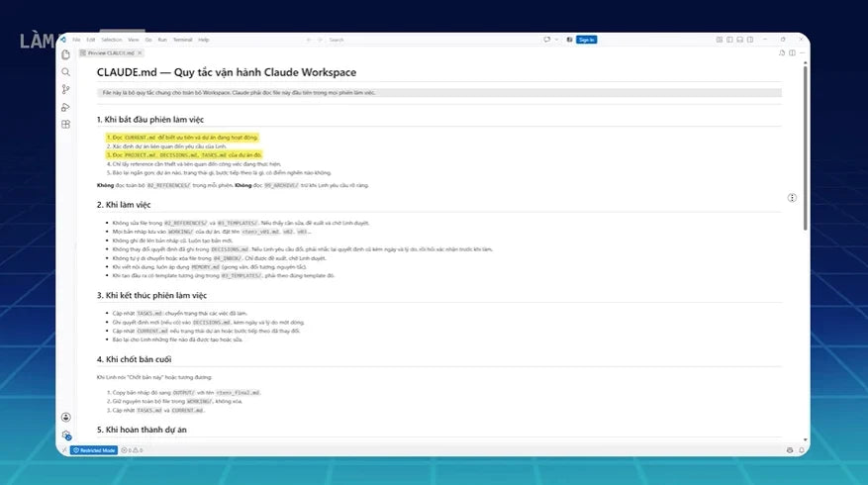
Task: Open the Search view in the activity bar
Action: point(66,72)
